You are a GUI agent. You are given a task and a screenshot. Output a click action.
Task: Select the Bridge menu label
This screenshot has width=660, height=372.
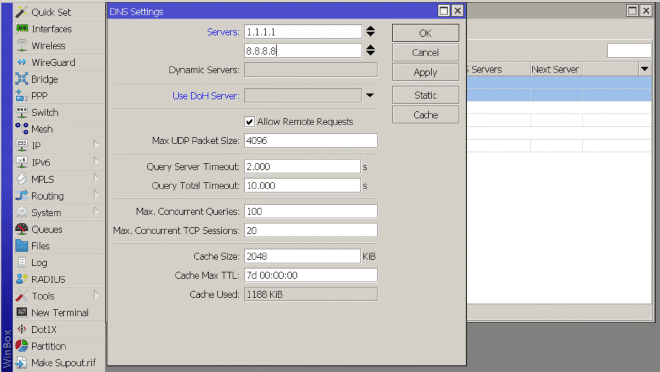(x=45, y=79)
